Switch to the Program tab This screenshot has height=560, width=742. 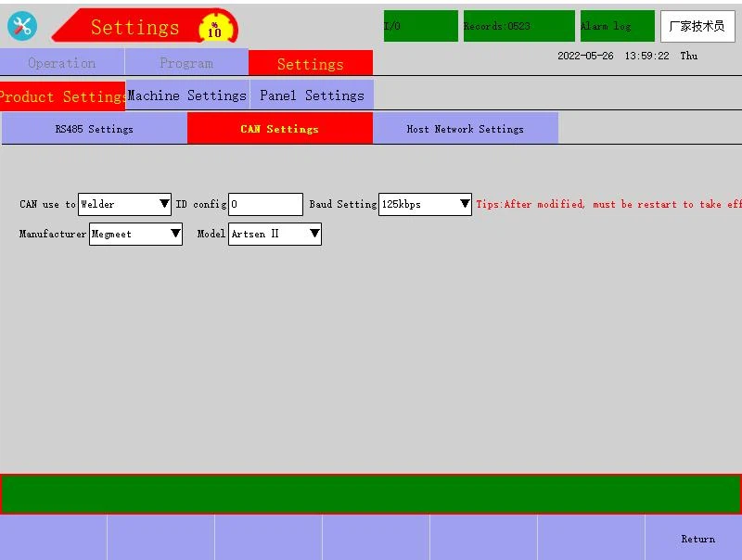pos(186,63)
